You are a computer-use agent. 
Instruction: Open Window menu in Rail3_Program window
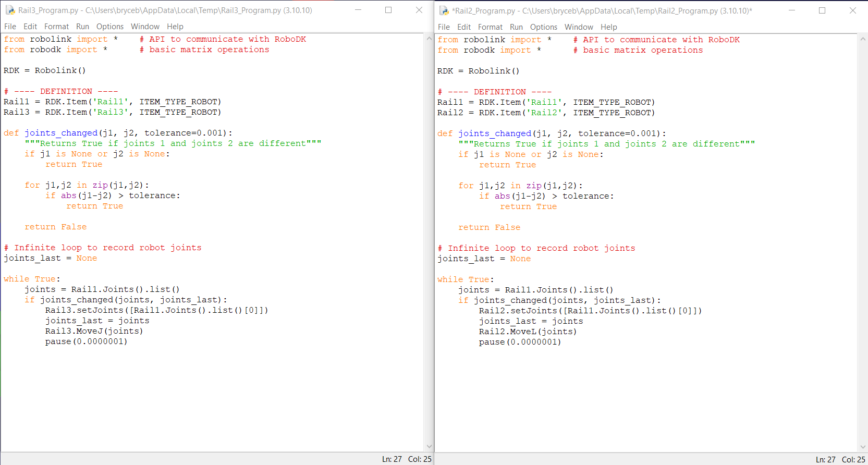145,27
